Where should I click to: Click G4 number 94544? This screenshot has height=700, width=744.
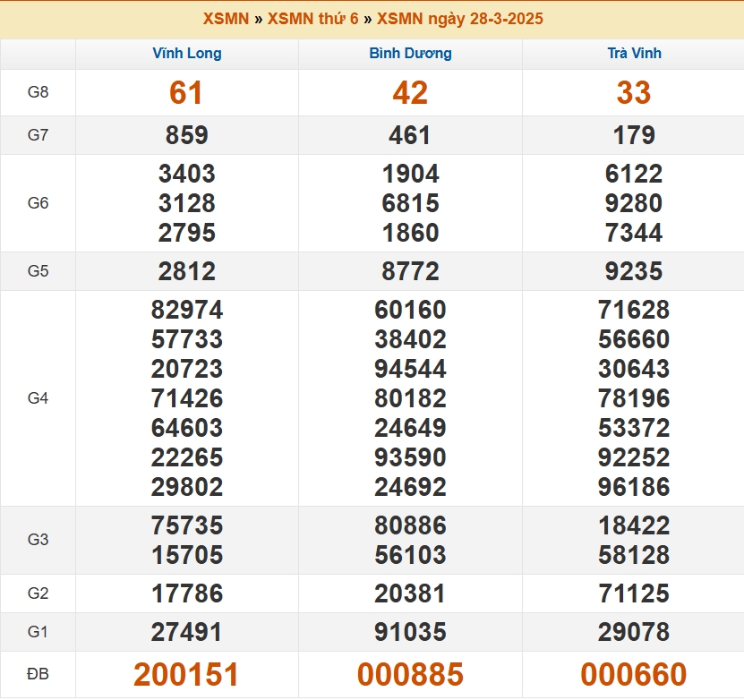410,369
